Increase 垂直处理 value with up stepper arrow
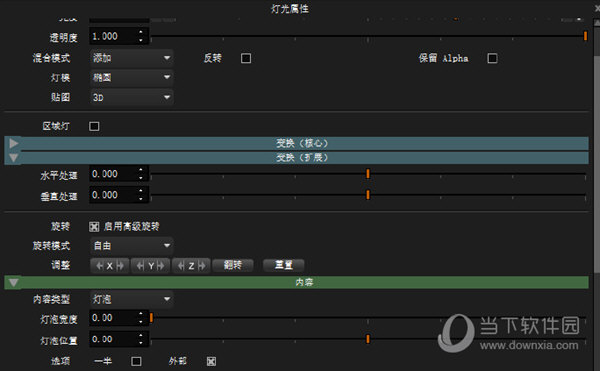This screenshot has width=600, height=371. coord(141,191)
